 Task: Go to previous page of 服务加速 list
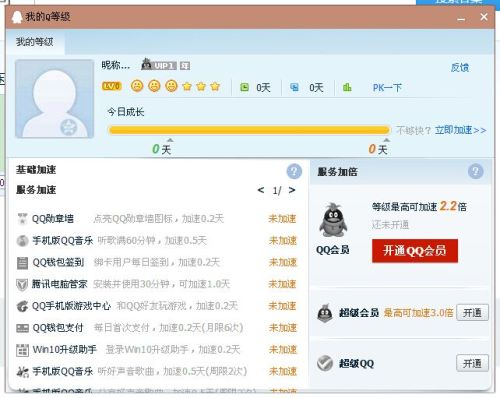click(x=261, y=190)
